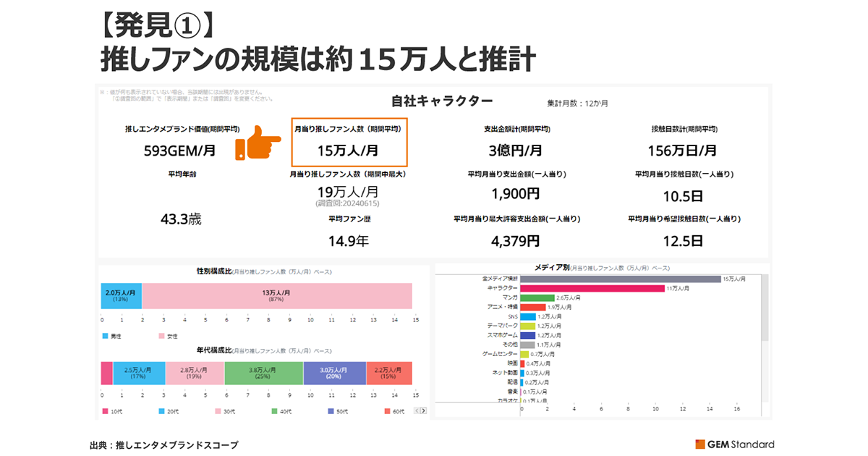Select the 男性 blue legend marker

click(105, 336)
